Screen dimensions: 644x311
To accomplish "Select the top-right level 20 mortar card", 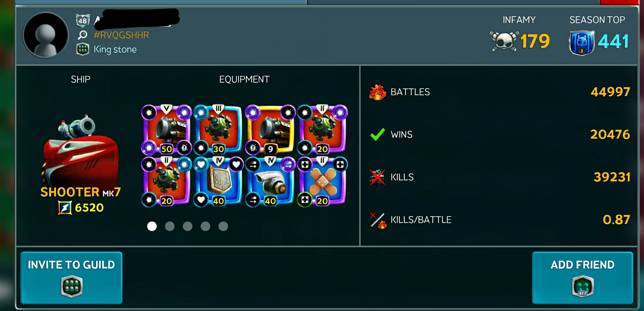I will coord(322,129).
